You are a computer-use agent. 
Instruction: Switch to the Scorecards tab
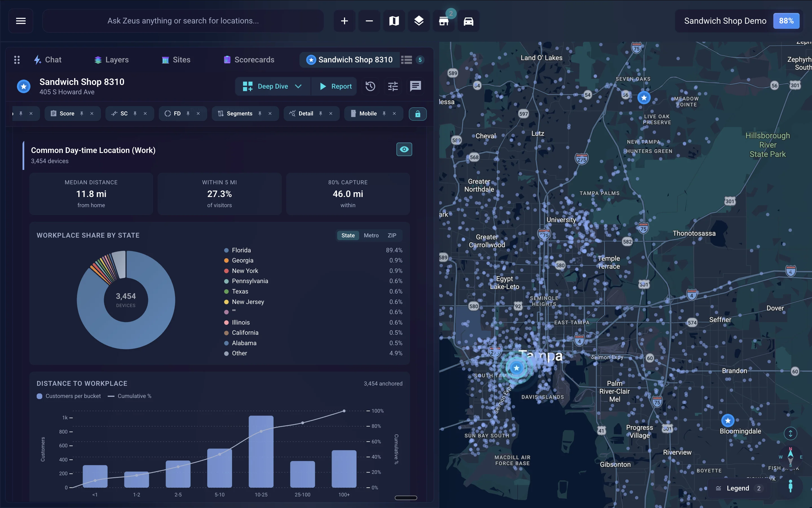249,60
